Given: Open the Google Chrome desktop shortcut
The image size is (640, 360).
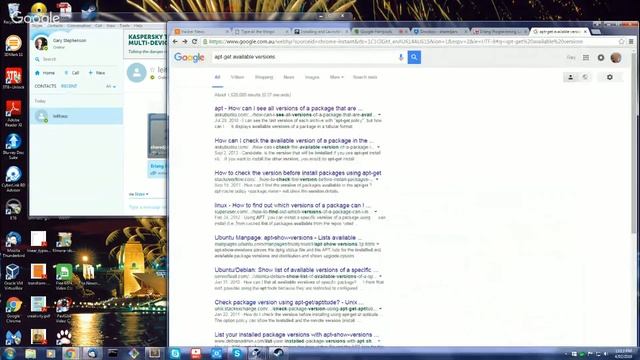Looking at the screenshot, I should coord(13,309).
